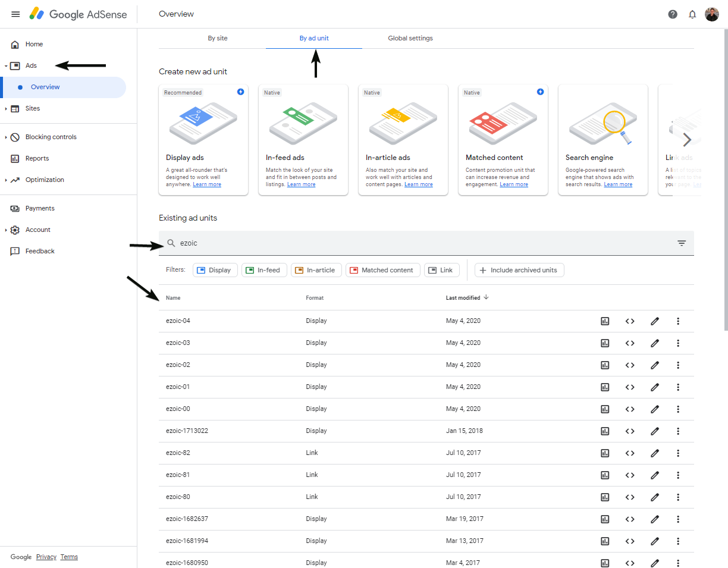Expand Blocking controls in sidebar
Image resolution: width=728 pixels, height=568 pixels.
pos(7,137)
